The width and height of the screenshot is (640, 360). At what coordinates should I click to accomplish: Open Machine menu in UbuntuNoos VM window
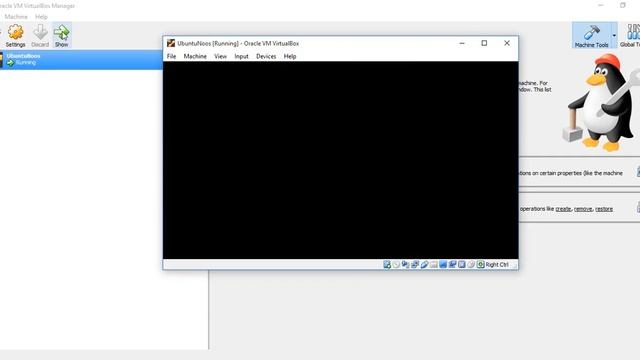point(195,56)
